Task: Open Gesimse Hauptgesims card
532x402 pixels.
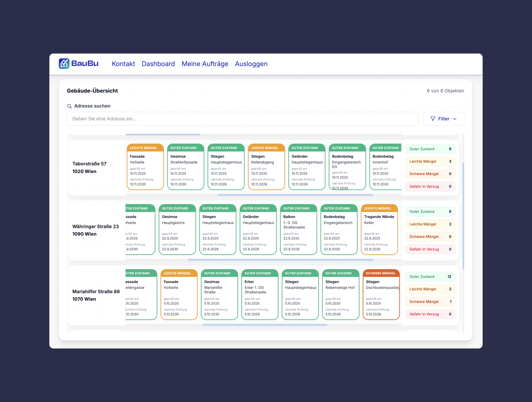Action: (x=177, y=229)
